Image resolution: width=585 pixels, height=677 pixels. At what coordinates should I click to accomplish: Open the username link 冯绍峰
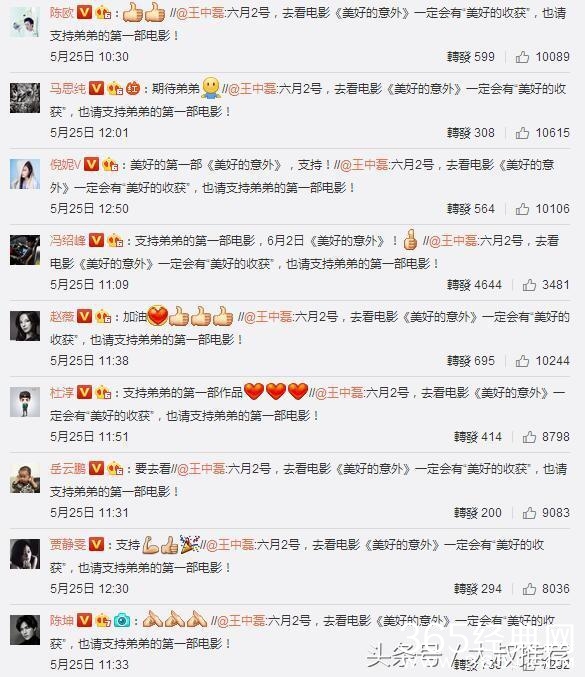[68, 240]
